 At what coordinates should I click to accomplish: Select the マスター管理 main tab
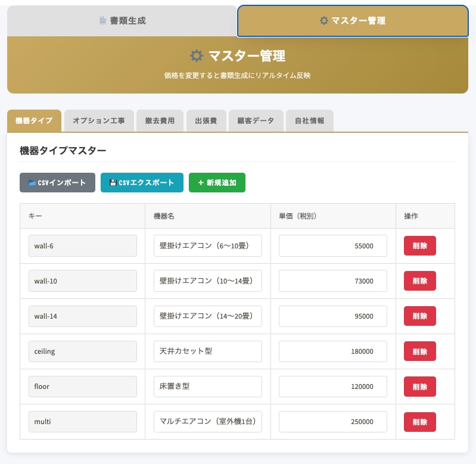tap(353, 21)
